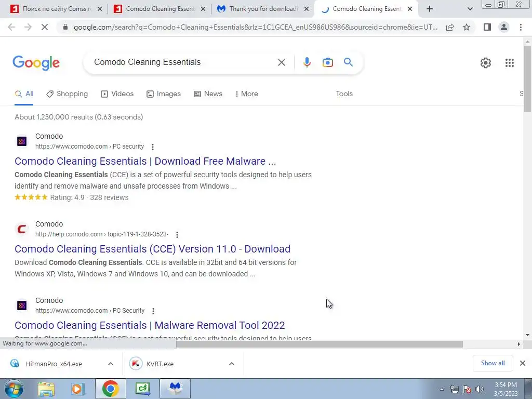Screen dimensions: 532x399
Task: Open volume control in system tray
Action: [479, 389]
